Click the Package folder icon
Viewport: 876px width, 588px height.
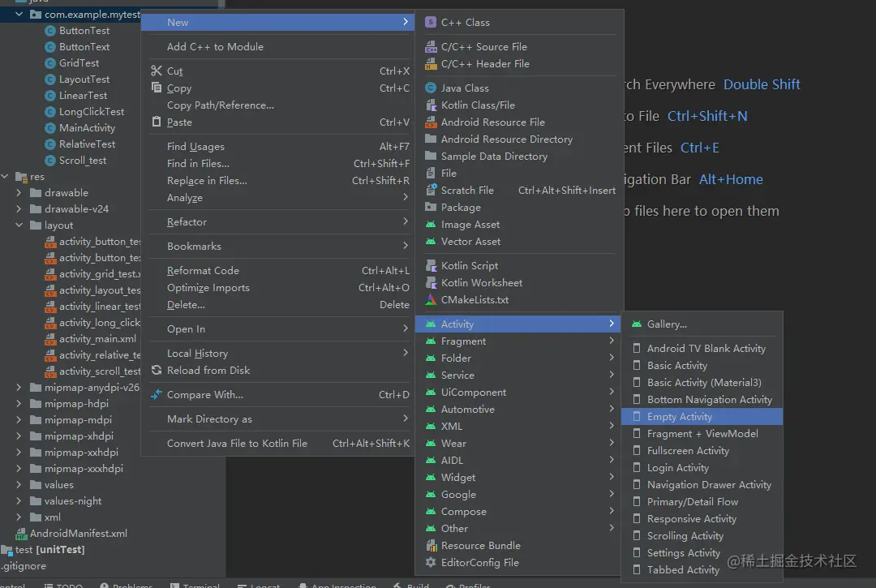pyautogui.click(x=430, y=207)
